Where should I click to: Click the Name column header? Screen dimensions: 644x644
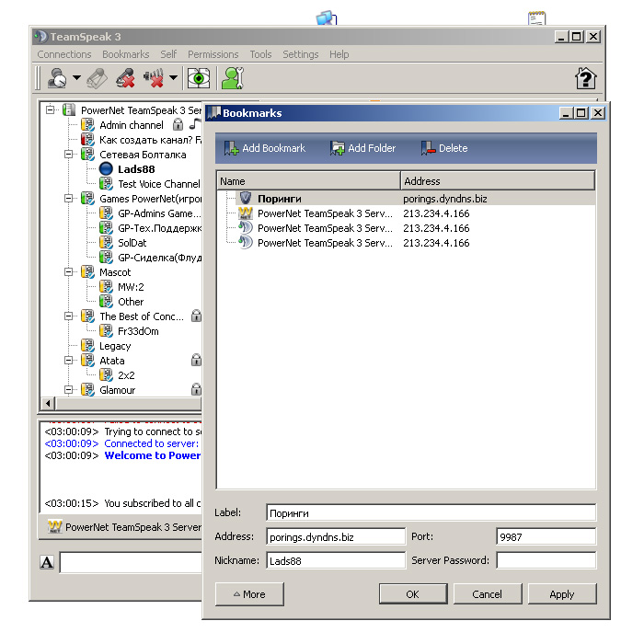point(308,181)
